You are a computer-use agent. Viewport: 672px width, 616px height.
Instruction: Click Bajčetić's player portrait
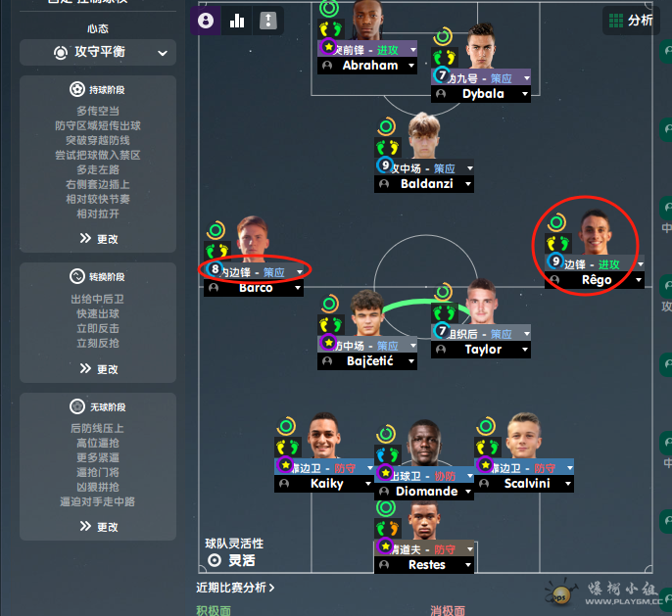(366, 312)
